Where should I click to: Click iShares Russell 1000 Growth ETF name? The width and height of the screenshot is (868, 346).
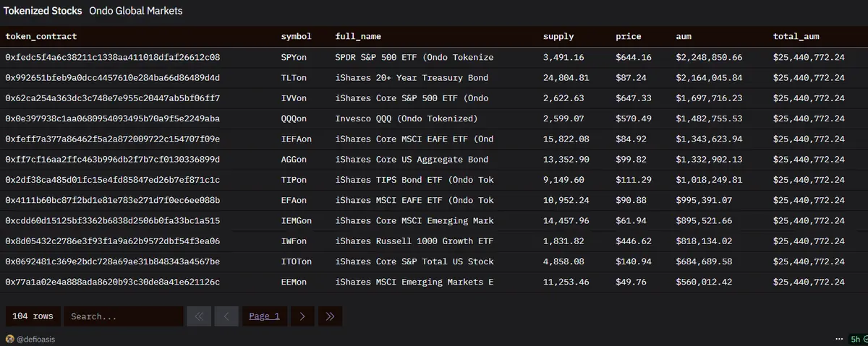tap(414, 241)
